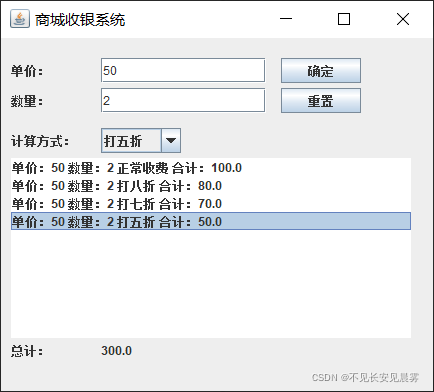Viewport: 434px width, 392px height.
Task: Open the 计算方式 combo box showing 打五折
Action: (x=141, y=141)
